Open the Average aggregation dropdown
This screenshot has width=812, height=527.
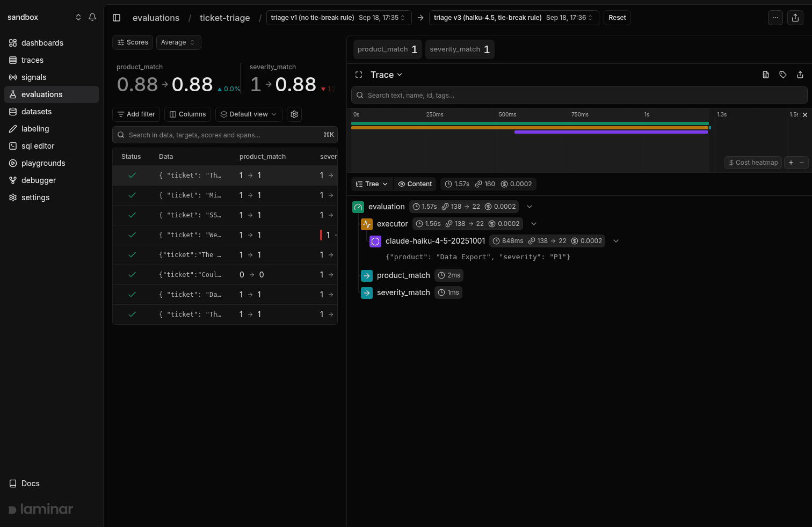[x=178, y=42]
